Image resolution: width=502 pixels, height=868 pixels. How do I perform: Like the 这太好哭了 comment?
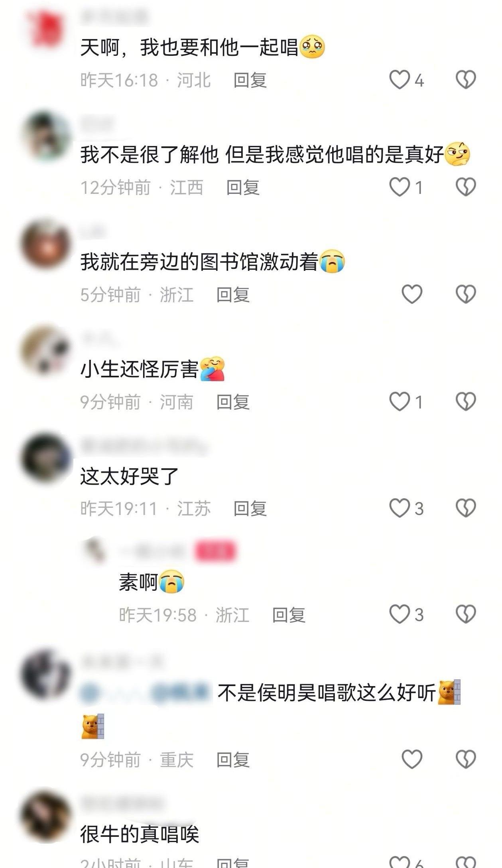(x=400, y=508)
